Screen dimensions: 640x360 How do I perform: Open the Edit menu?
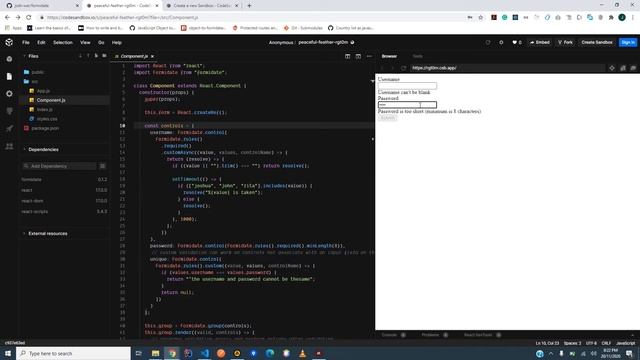point(41,42)
